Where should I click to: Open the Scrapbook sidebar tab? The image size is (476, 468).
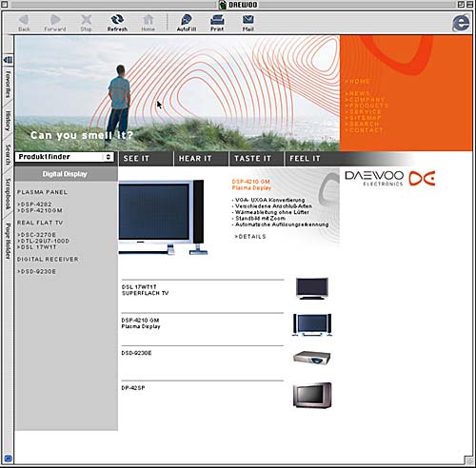coord(8,194)
